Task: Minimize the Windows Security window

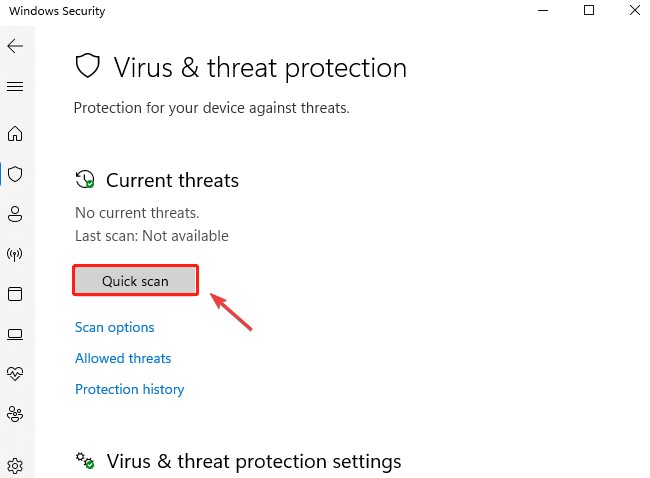Action: 543,10
